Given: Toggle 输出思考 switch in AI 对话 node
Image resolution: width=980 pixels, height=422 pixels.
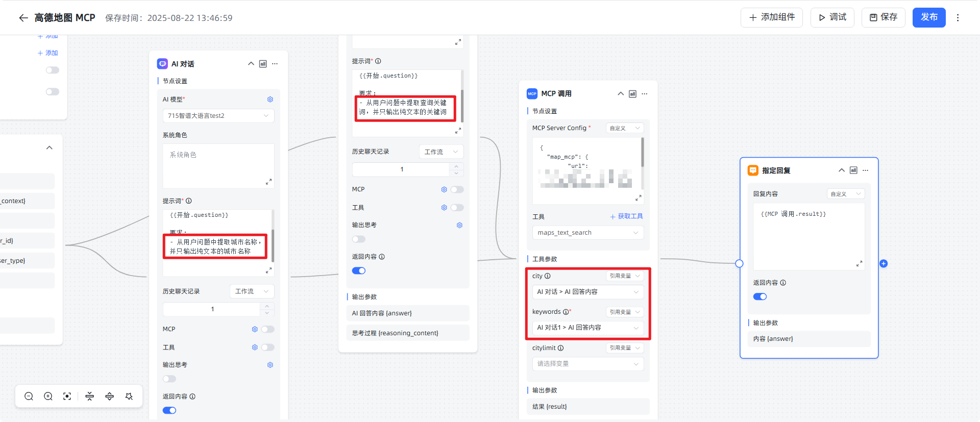Looking at the screenshot, I should pyautogui.click(x=169, y=379).
